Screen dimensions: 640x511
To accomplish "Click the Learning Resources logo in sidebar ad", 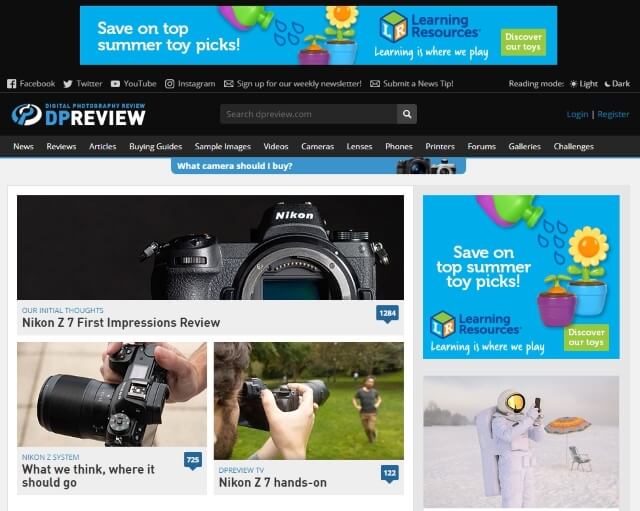I will tap(476, 324).
